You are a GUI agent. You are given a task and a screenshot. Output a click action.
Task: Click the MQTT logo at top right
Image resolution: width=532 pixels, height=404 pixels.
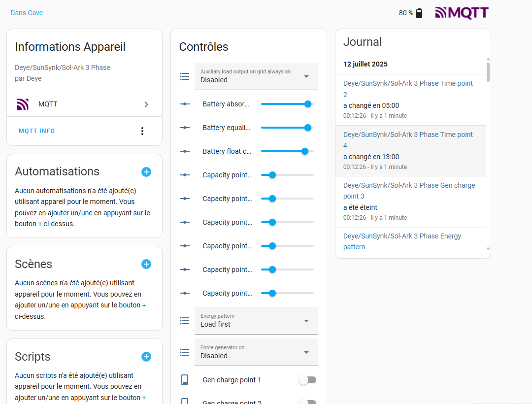tap(462, 13)
